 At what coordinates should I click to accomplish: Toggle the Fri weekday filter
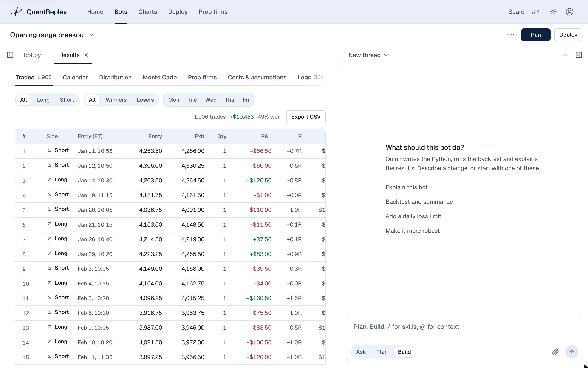(246, 100)
